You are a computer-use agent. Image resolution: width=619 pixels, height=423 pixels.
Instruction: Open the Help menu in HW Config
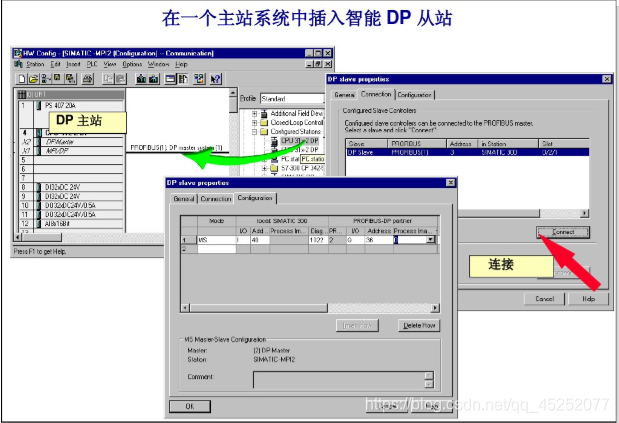click(181, 64)
